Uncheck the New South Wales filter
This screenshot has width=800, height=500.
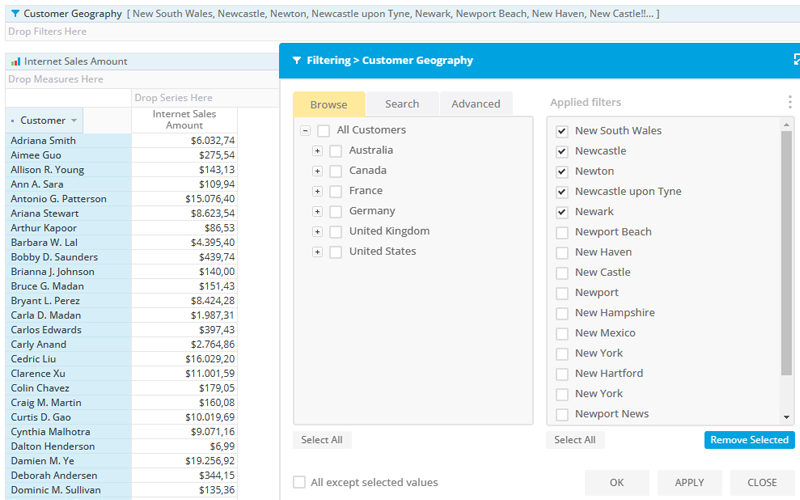point(562,131)
